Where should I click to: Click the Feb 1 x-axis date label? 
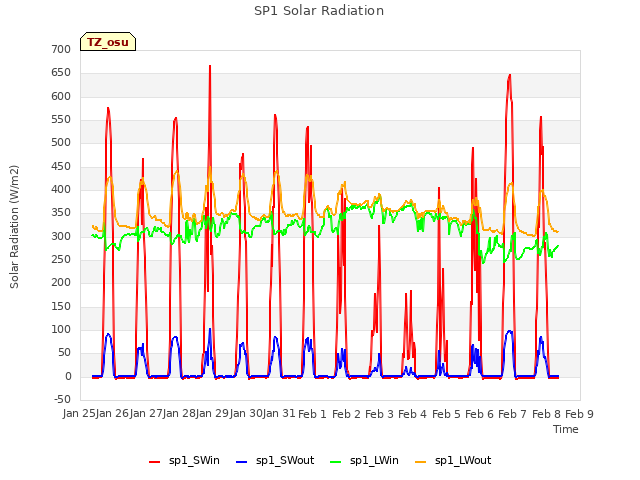[313, 414]
